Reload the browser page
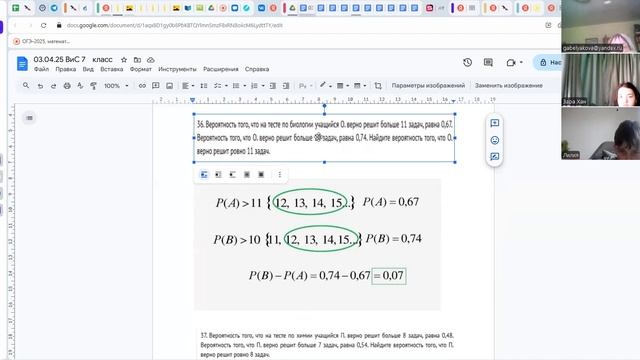This screenshot has width=640, height=360. (x=43, y=25)
